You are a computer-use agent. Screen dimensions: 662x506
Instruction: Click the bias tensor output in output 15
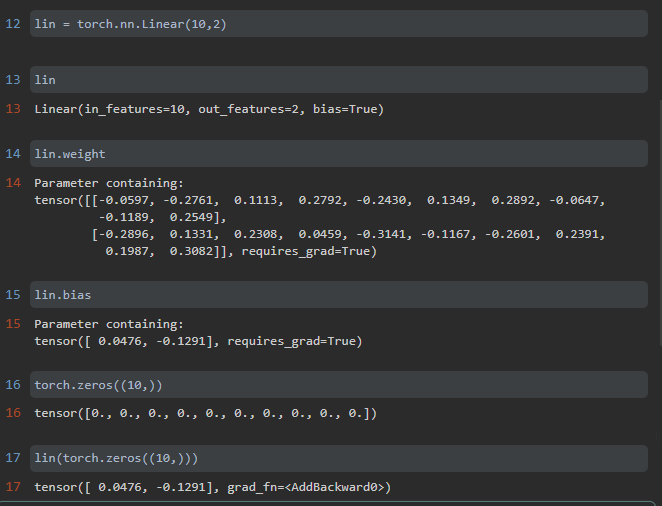tap(198, 341)
